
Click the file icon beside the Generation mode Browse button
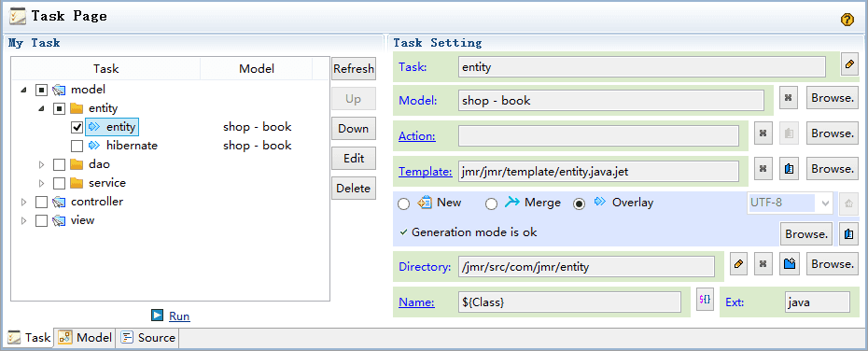(848, 234)
